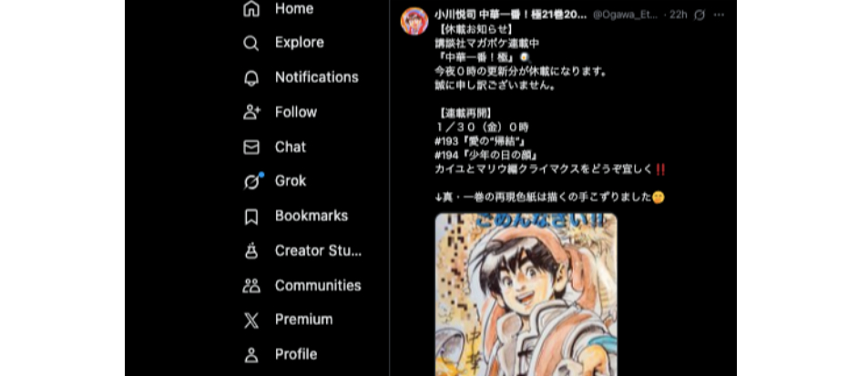Click the 22h post timestamp
Viewport: 868px width, 376px height.
tap(679, 15)
